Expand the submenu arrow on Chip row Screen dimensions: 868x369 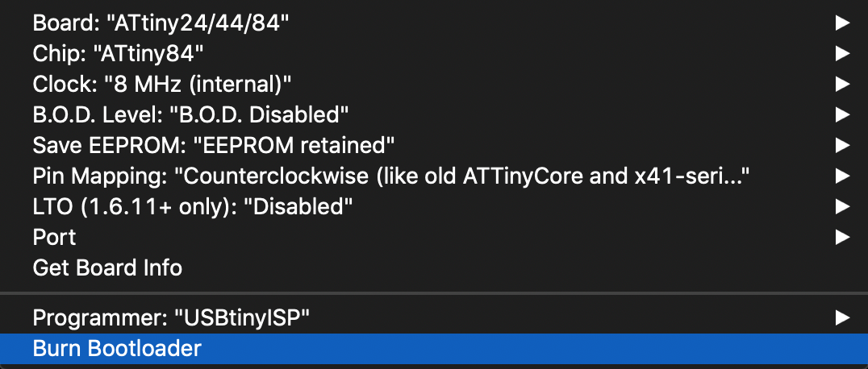click(842, 54)
